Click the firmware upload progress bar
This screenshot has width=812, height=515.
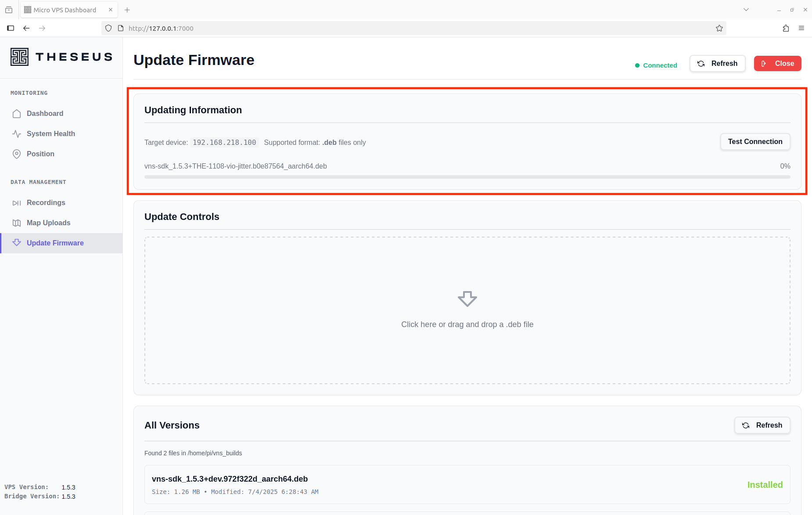[467, 177]
